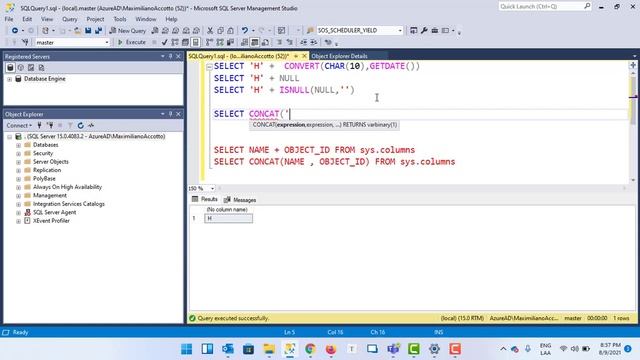640x360 pixels.
Task: Pin the Registered Servers panel
Action: tap(171, 56)
